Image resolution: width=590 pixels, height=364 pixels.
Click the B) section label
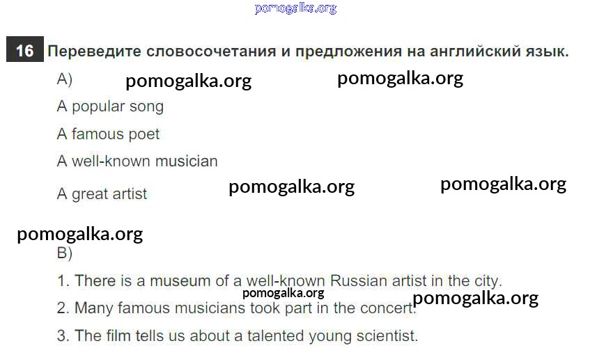coord(65,253)
